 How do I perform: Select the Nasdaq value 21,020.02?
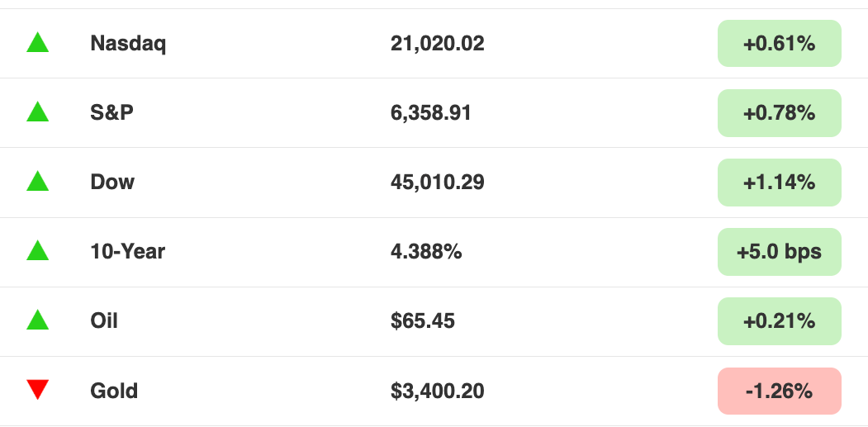click(x=438, y=43)
